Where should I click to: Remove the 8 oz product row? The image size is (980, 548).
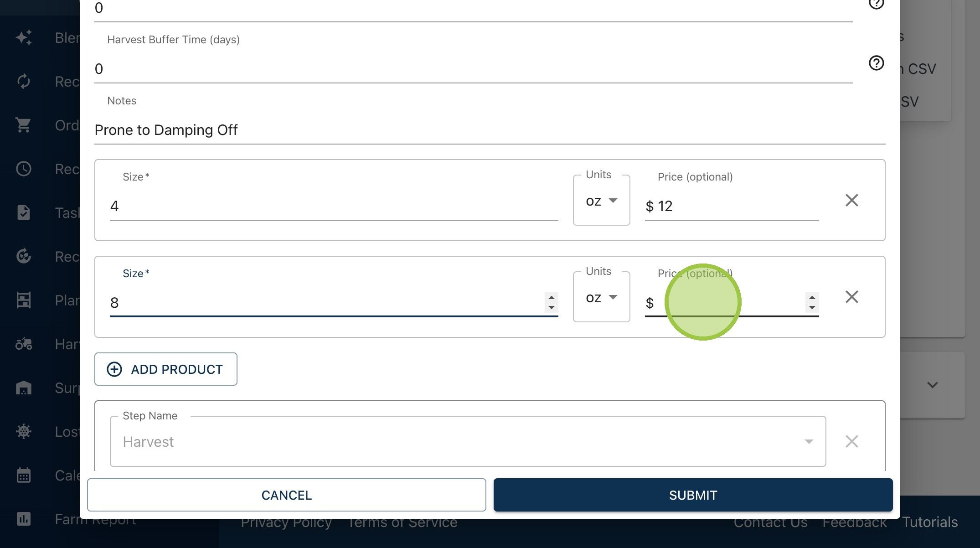pyautogui.click(x=851, y=297)
